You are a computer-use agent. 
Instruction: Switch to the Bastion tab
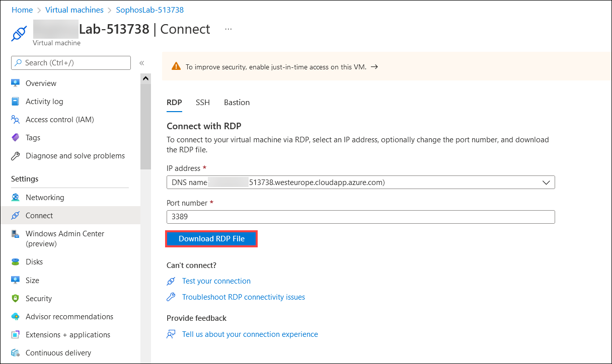coord(237,103)
